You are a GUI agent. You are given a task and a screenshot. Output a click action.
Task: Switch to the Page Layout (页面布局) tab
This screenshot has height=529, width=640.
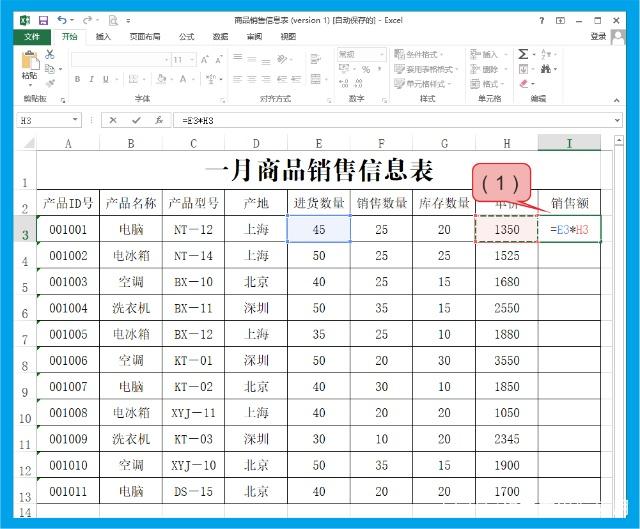point(145,37)
